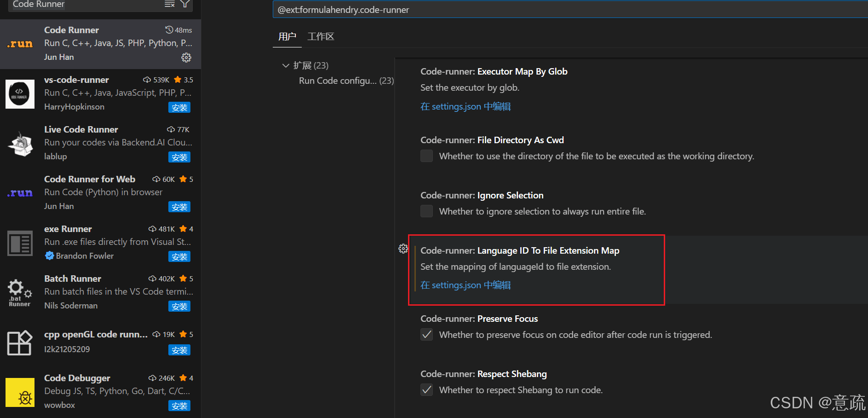Click the vs-code-runner extension logo

tap(20, 94)
